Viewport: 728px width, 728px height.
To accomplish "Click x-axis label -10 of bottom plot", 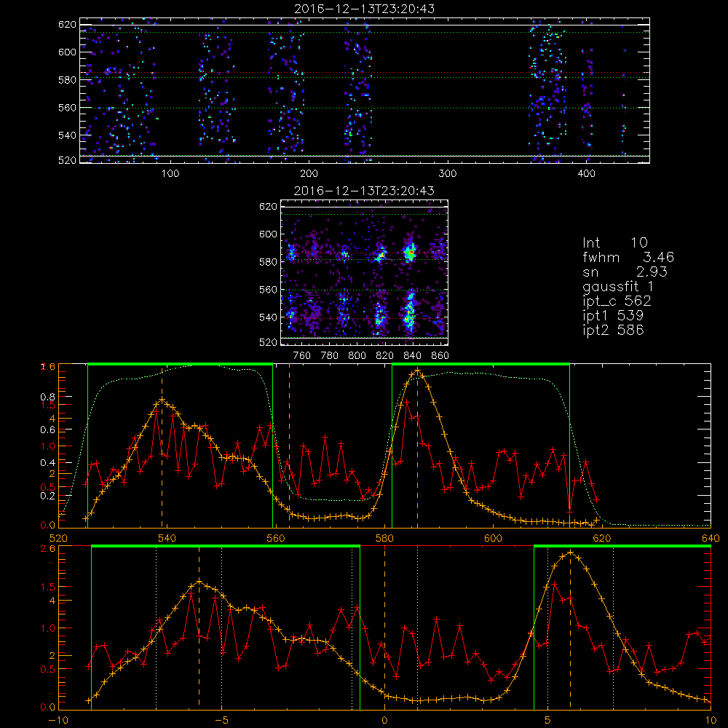I will click(x=58, y=721).
